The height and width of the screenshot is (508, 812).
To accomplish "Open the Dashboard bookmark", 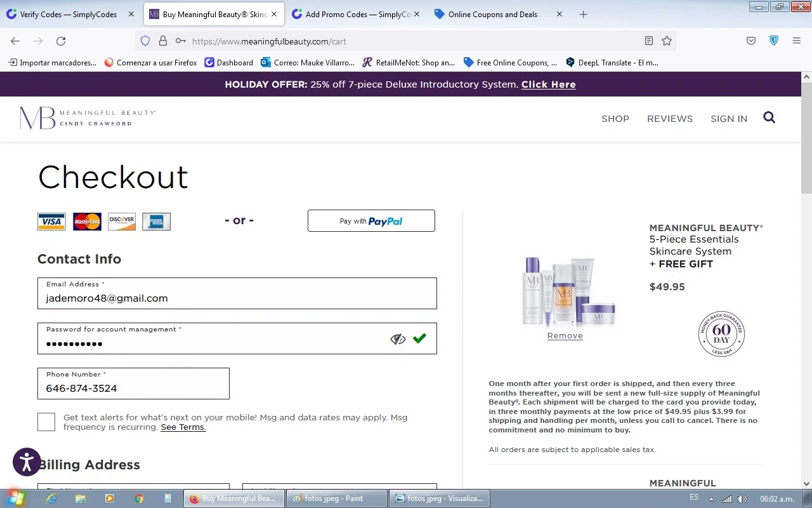I will tap(229, 62).
